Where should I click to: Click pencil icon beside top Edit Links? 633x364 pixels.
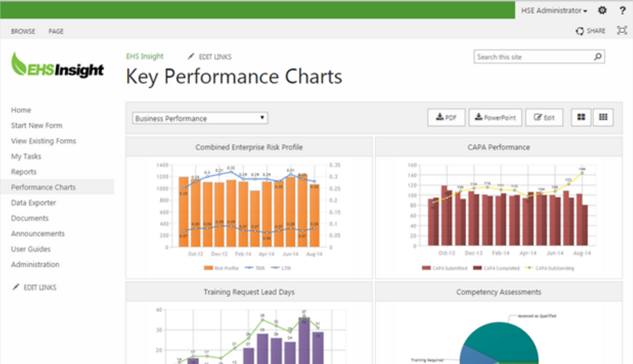click(x=191, y=57)
